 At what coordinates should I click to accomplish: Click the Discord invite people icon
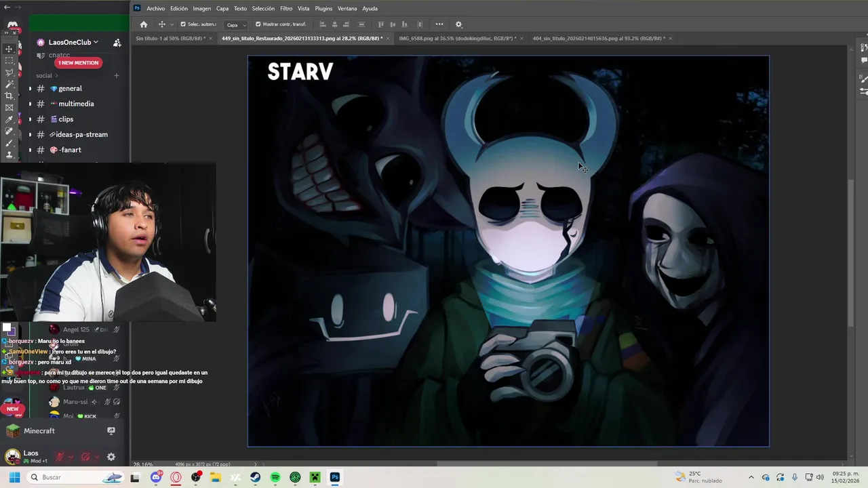117,42
